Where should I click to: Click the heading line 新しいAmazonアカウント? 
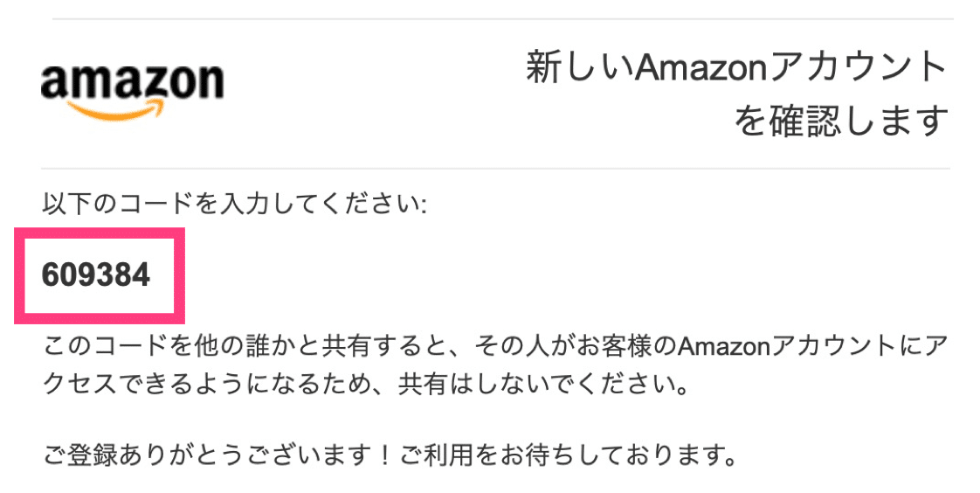(x=737, y=67)
